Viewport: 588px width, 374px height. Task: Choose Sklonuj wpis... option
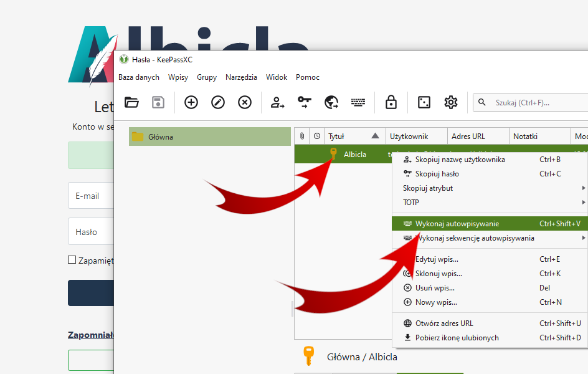[490, 274]
